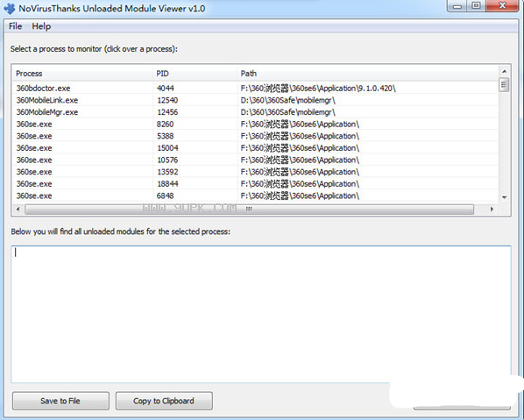The image size is (524, 420).
Task: Click the Save to File button
Action: pos(60,401)
